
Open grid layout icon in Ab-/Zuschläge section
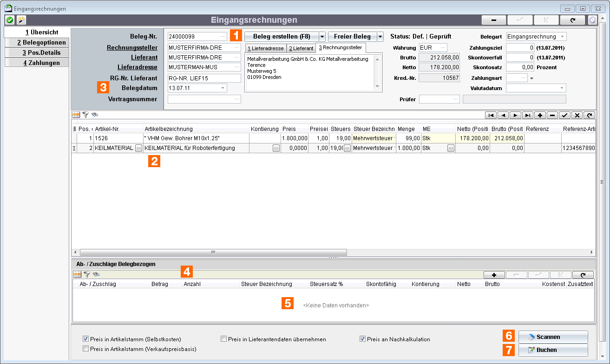click(77, 274)
